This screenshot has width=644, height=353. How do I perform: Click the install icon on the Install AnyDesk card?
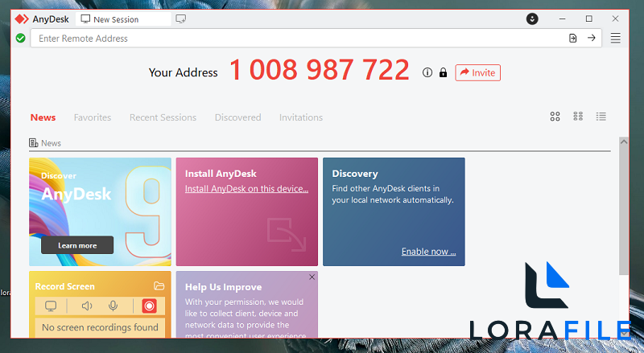(x=287, y=235)
